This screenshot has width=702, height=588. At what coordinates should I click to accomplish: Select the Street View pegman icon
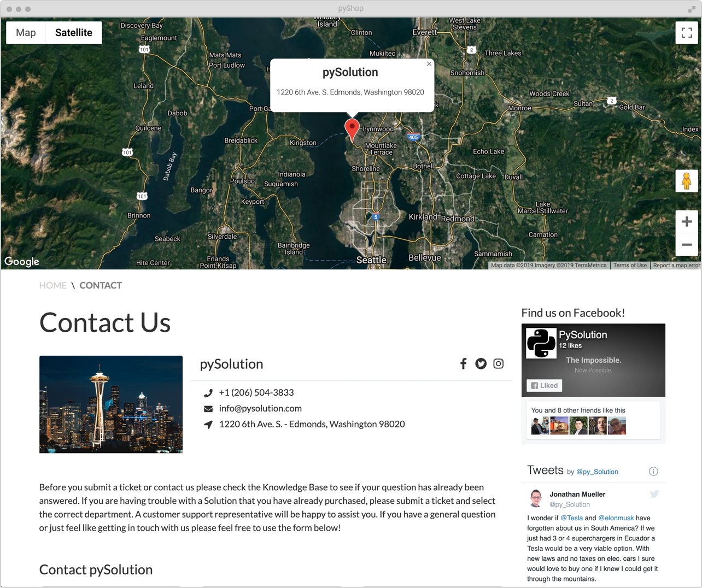[687, 181]
